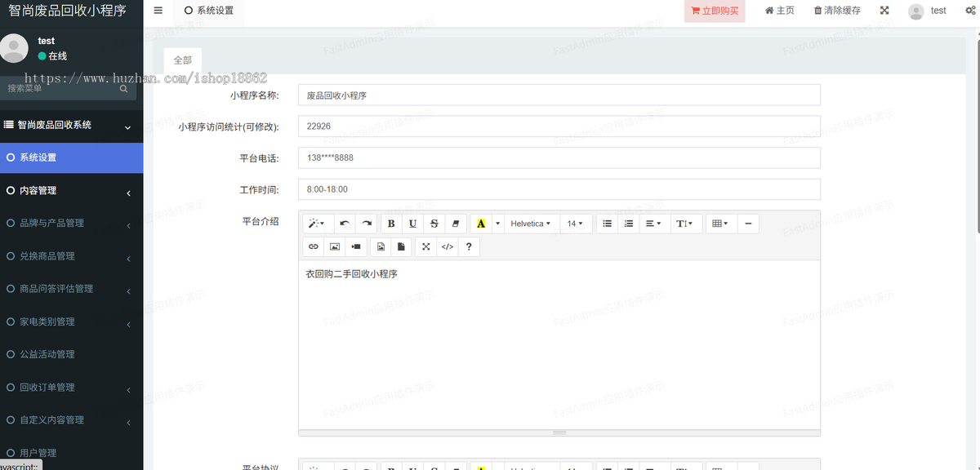Click the 小程序访问统计 input with 22926
Screen dimensions: 980x470
click(x=559, y=126)
